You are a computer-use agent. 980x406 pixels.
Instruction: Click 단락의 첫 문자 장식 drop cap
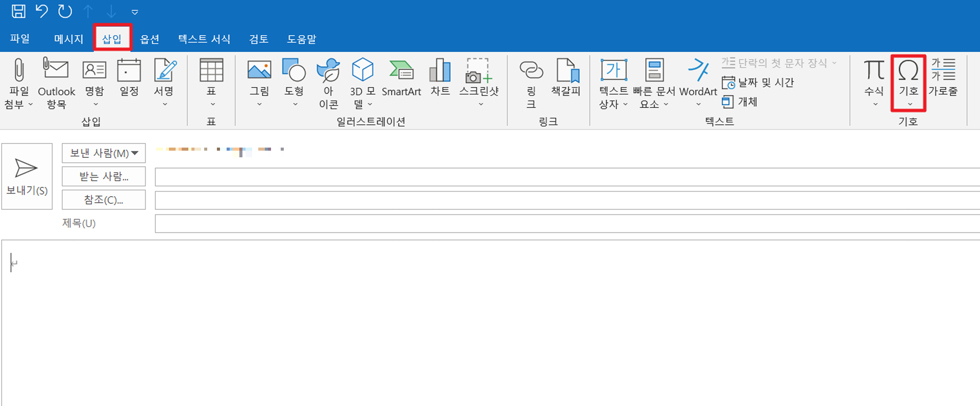779,63
